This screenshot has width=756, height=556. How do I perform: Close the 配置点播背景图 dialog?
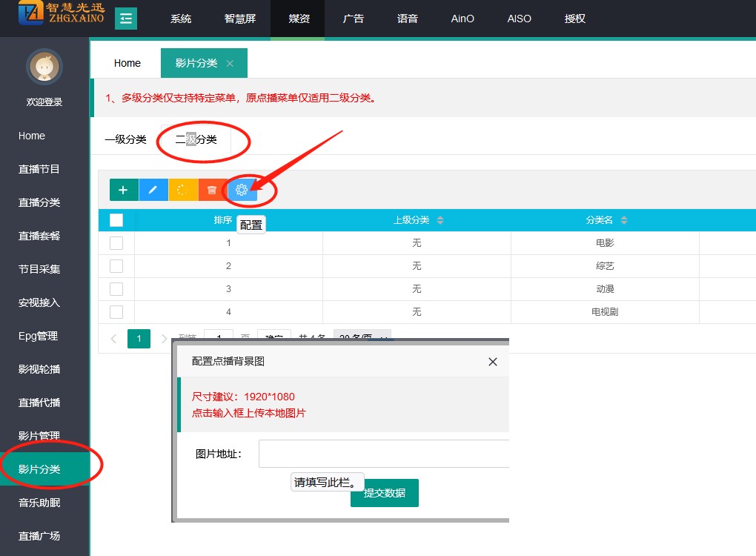point(493,362)
